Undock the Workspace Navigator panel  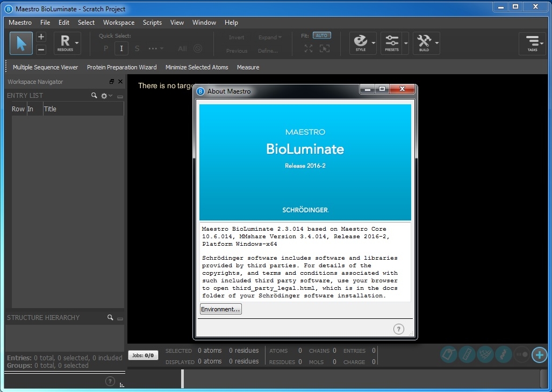(112, 82)
